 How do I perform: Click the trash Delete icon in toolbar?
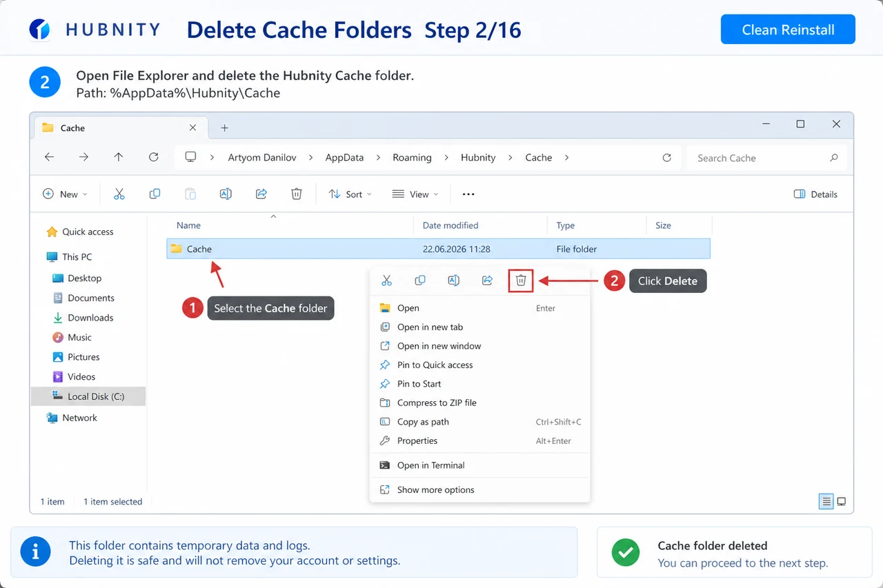coord(297,194)
